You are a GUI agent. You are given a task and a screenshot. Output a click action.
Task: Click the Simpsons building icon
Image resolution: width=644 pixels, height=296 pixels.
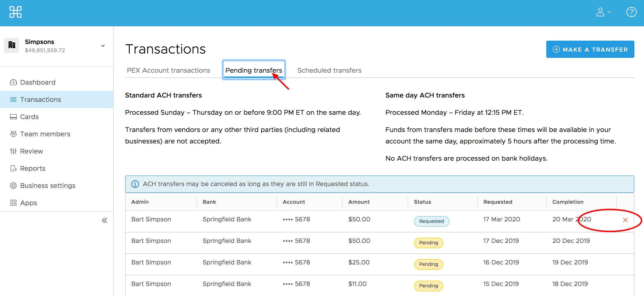pyautogui.click(x=12, y=45)
